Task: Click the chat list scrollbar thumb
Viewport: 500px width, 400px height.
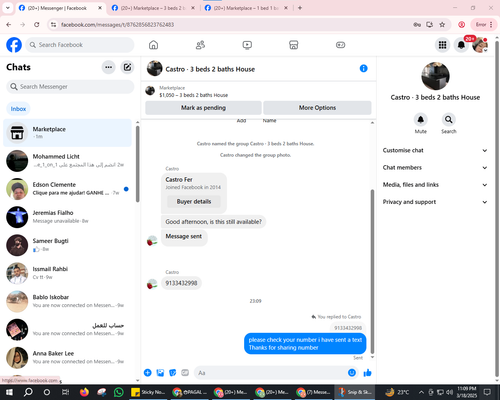Action: click(x=137, y=164)
